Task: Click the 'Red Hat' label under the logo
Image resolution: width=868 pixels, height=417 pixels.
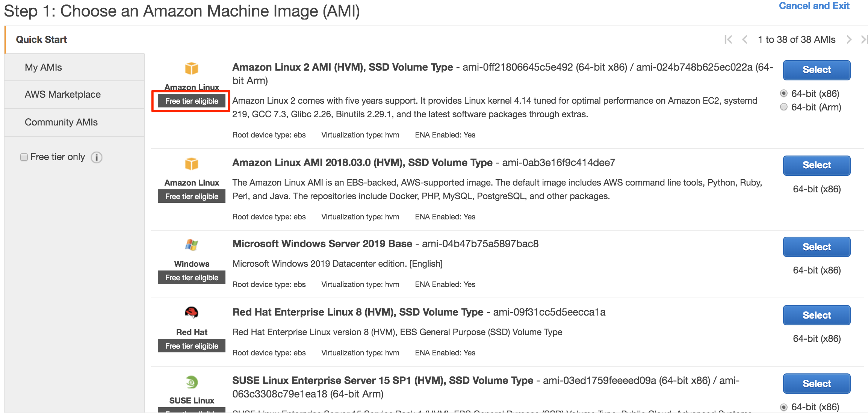Action: 192,332
